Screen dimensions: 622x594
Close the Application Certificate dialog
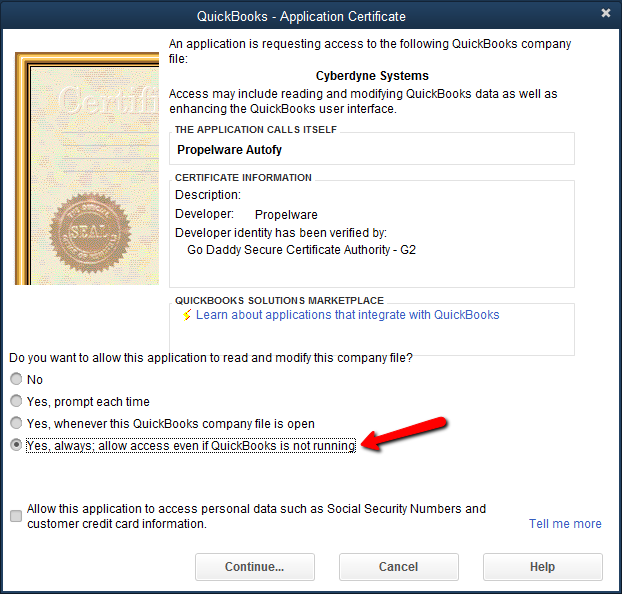pos(606,13)
